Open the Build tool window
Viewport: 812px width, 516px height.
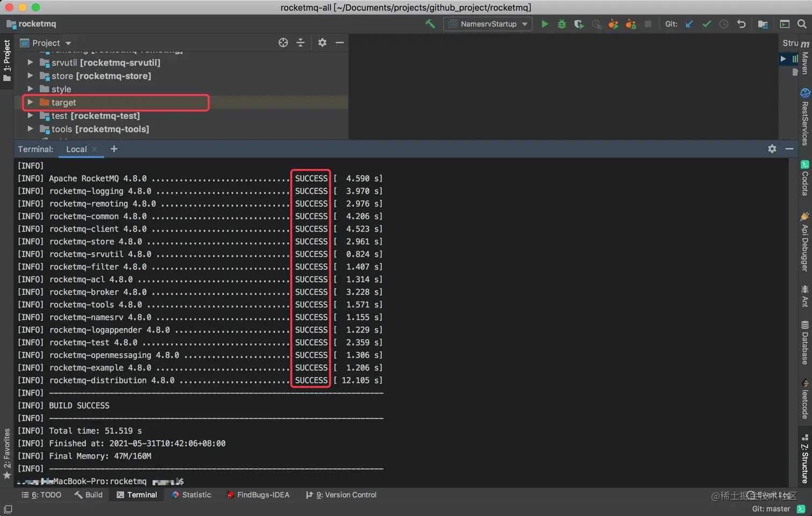89,495
